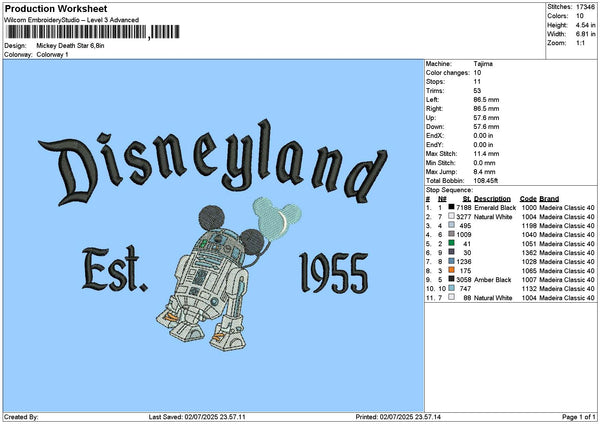The image size is (600, 424).
Task: Click the 'Up:' label
Action: click(x=431, y=117)
